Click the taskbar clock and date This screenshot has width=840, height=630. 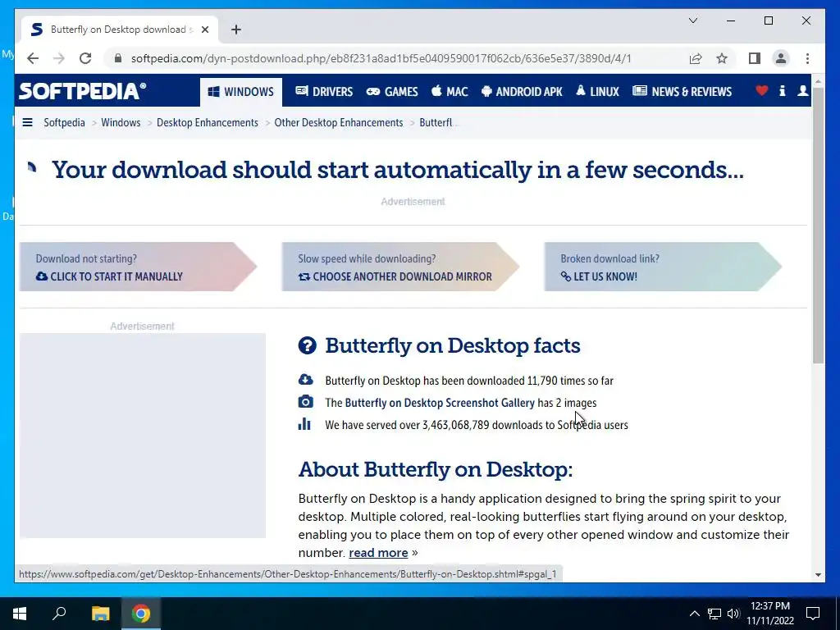[x=770, y=614]
